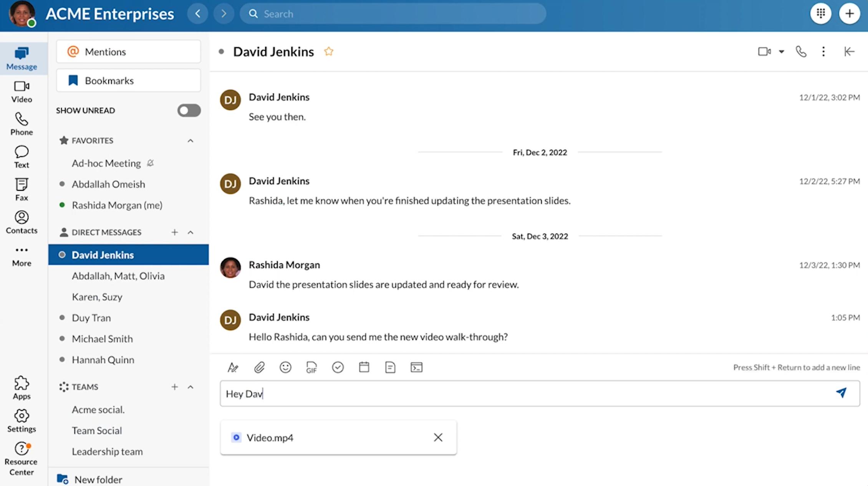Open text formatting options in composer

click(233, 367)
